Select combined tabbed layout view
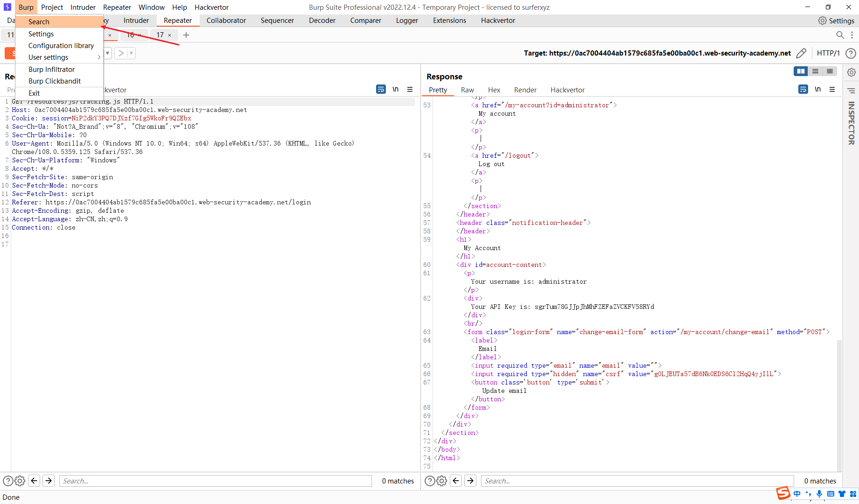Screen dimensions: 859x504 pos(830,71)
